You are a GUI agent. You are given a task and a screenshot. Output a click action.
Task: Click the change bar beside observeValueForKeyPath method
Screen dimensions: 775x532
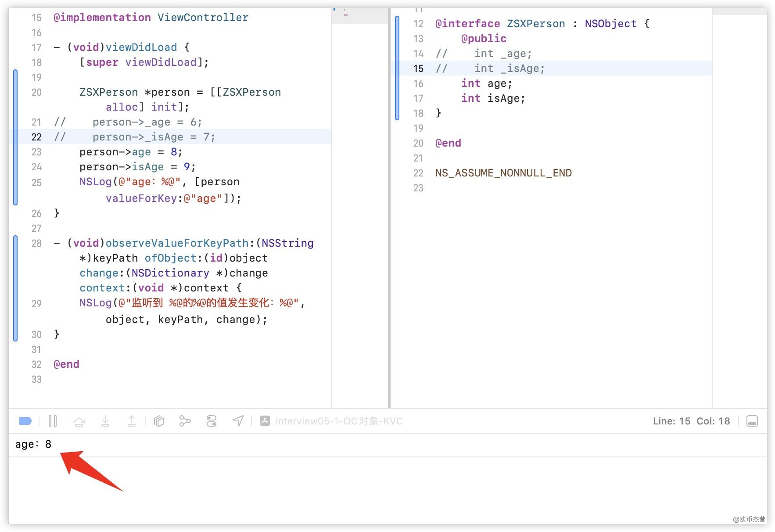coord(15,288)
